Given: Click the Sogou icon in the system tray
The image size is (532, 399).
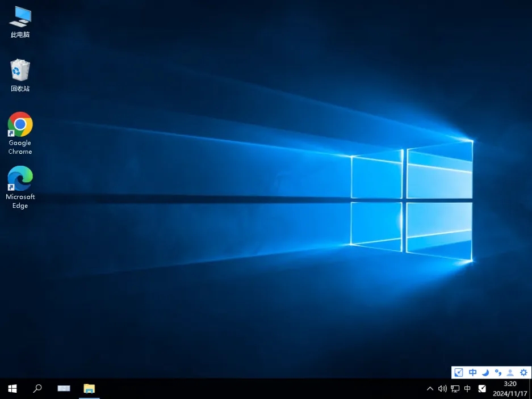Looking at the screenshot, I should click(x=482, y=389).
